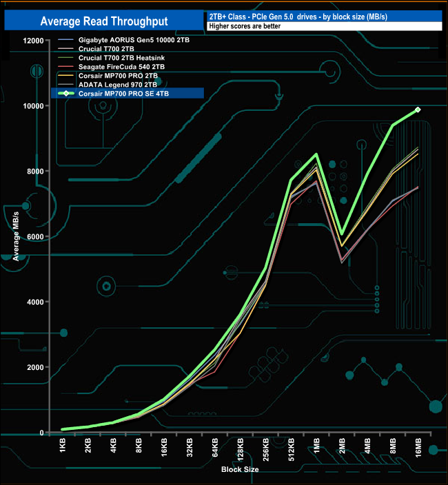Click the Average Read Throughput title

104,21
